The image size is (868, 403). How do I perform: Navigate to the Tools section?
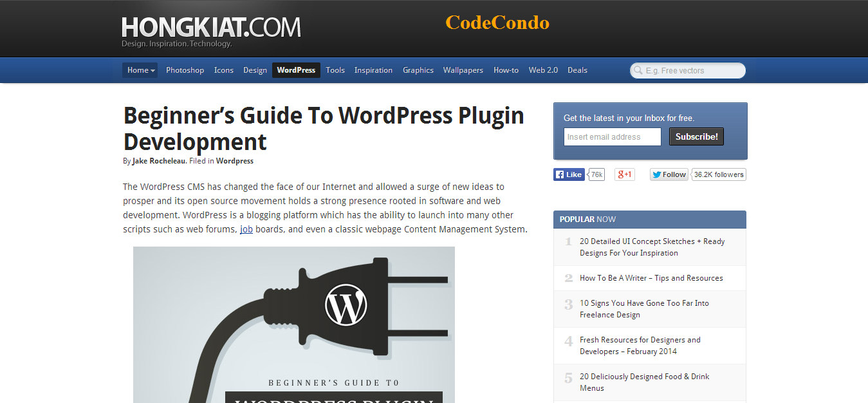(335, 70)
